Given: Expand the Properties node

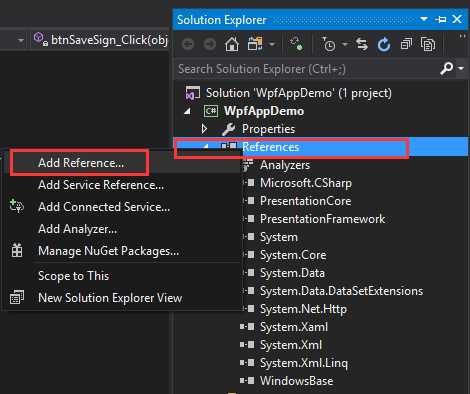Looking at the screenshot, I should coord(204,129).
